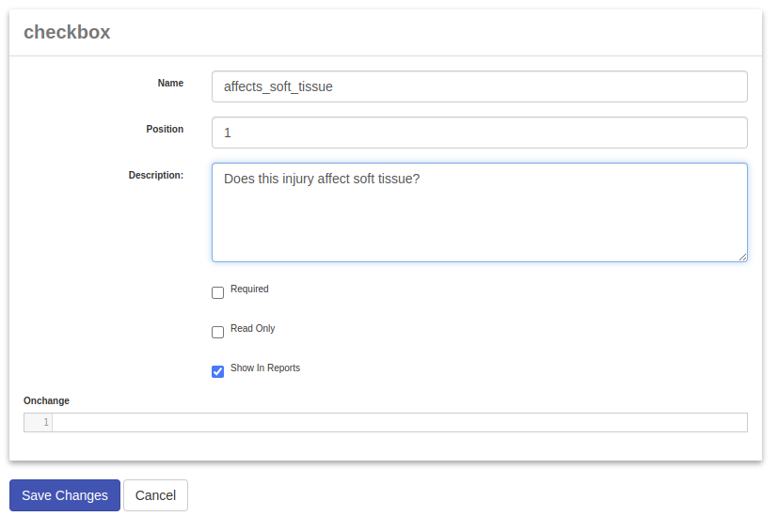The image size is (778, 532).
Task: Click the Description textarea resize handle
Action: coord(742,257)
